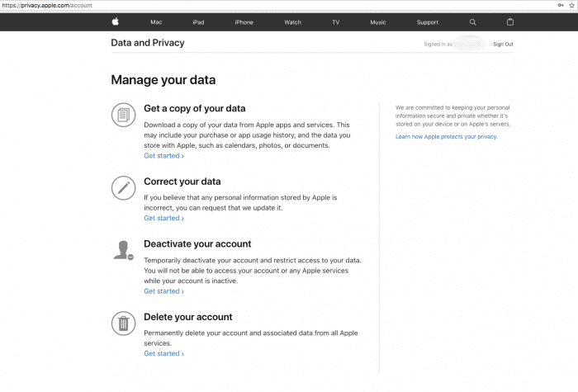This screenshot has height=392, width=578.
Task: Click the Deactivate your account heading
Action: (x=197, y=244)
